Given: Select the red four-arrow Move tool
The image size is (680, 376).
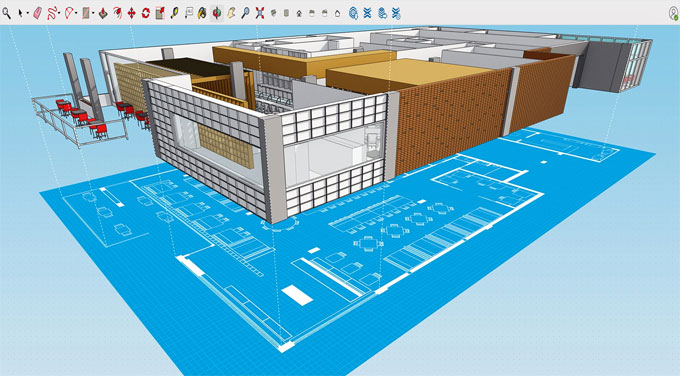Looking at the screenshot, I should (131, 13).
